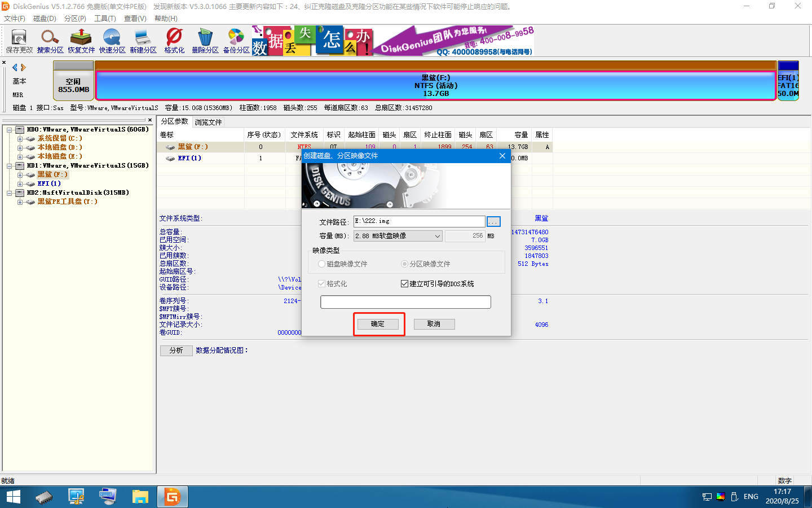Go to next disk with right arrow
The height and width of the screenshot is (508, 812).
point(23,67)
